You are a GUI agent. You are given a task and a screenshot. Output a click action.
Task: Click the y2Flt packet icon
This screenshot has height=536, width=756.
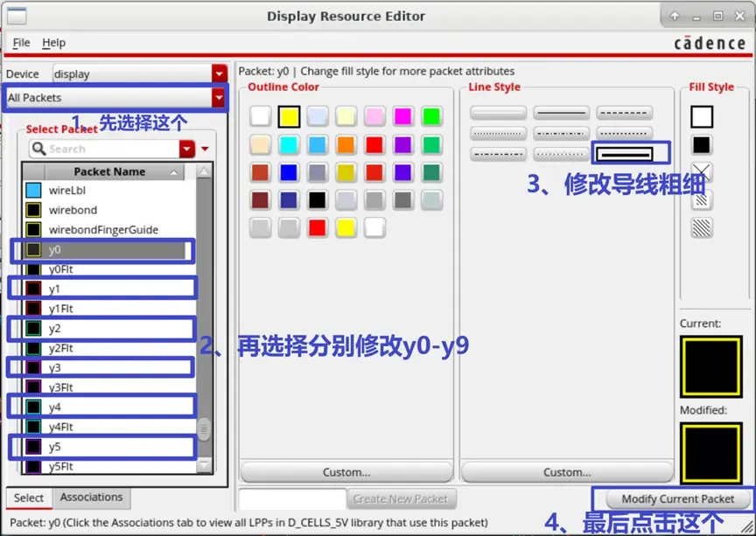click(x=33, y=348)
